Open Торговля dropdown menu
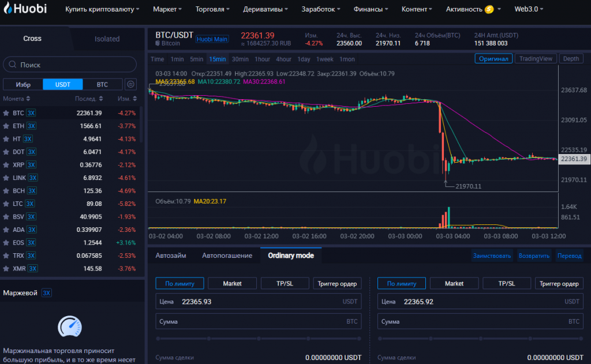Viewport: 591px width, 364px height. (x=212, y=9)
